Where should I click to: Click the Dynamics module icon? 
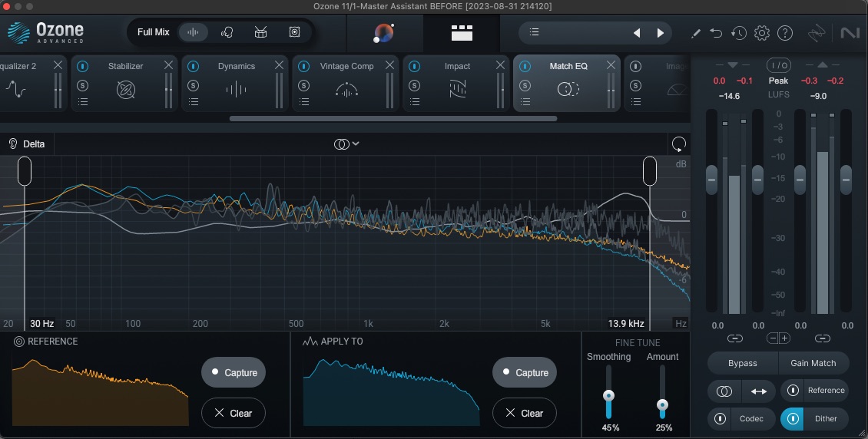[237, 90]
